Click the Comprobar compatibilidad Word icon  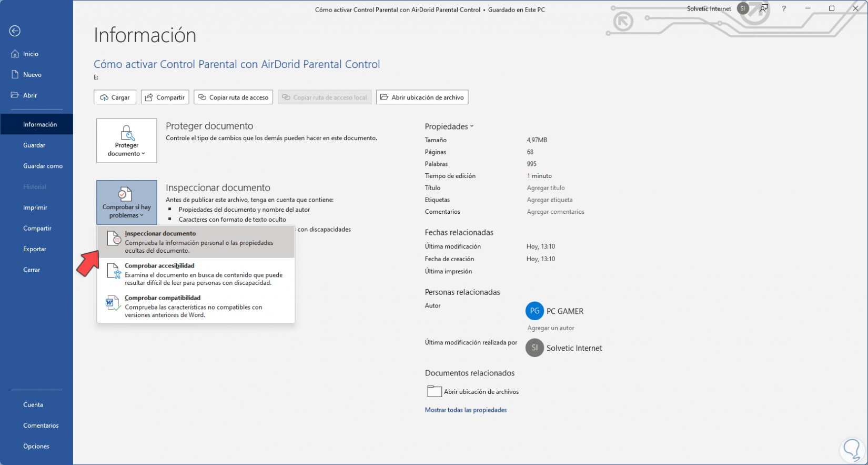pos(113,303)
